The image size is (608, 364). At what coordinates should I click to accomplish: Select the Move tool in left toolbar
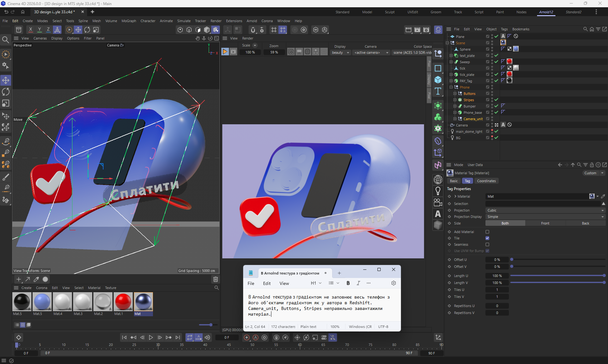6,80
